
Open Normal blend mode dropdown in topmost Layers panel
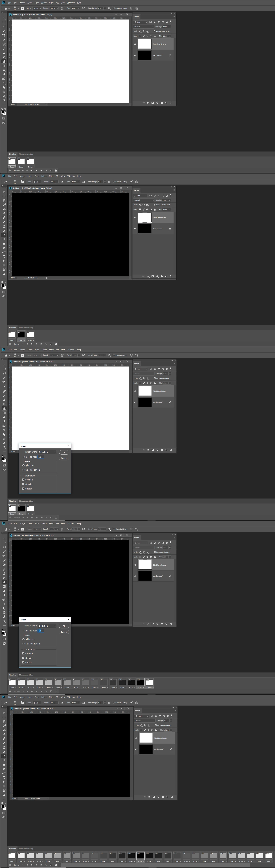144,27
